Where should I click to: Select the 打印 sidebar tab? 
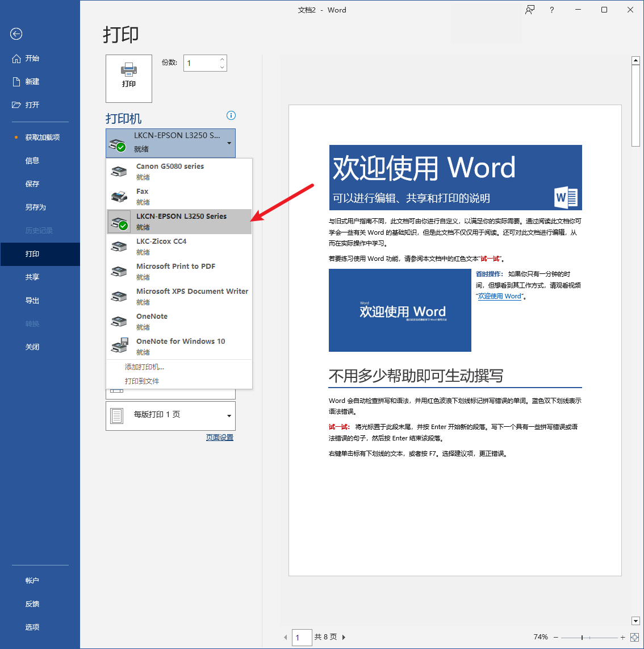tap(40, 254)
